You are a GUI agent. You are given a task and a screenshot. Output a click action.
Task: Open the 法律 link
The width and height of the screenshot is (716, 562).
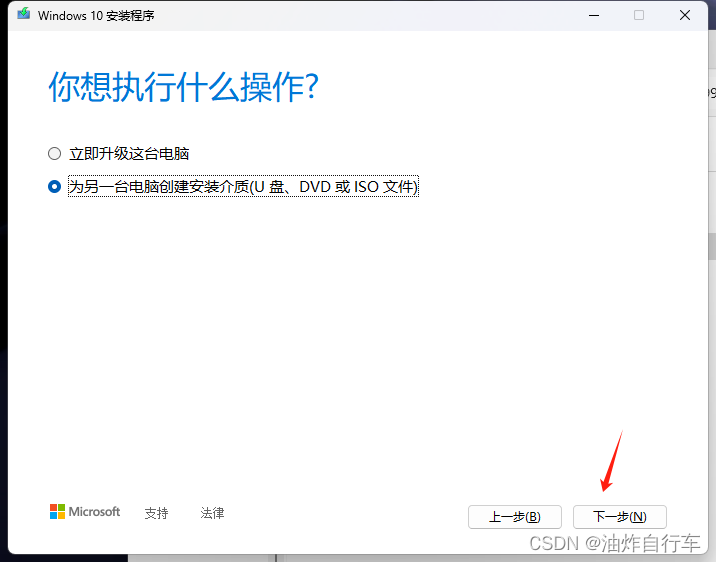click(x=212, y=513)
